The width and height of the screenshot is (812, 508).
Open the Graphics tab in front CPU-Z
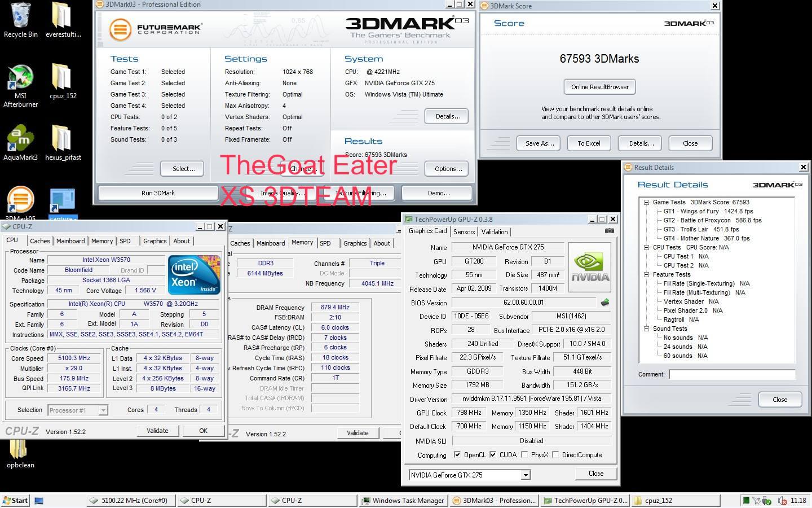click(155, 241)
